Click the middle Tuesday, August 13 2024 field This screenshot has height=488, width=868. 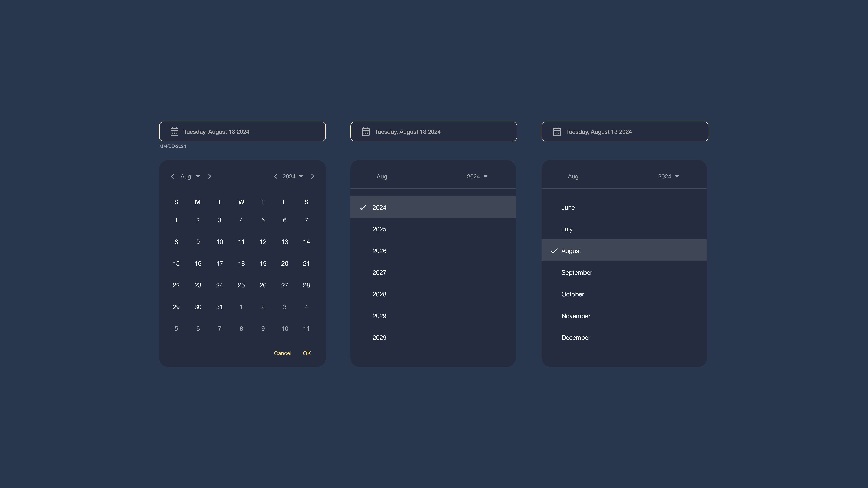pyautogui.click(x=434, y=132)
